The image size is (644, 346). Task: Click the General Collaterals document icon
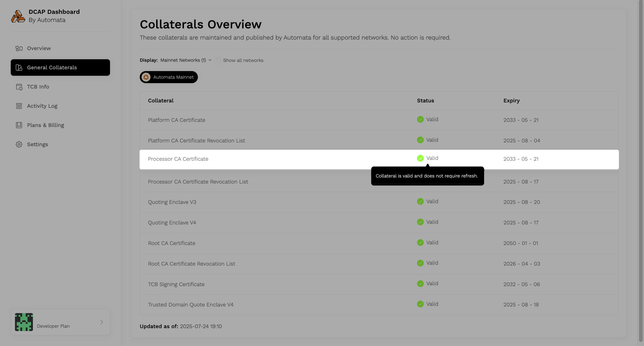click(19, 68)
